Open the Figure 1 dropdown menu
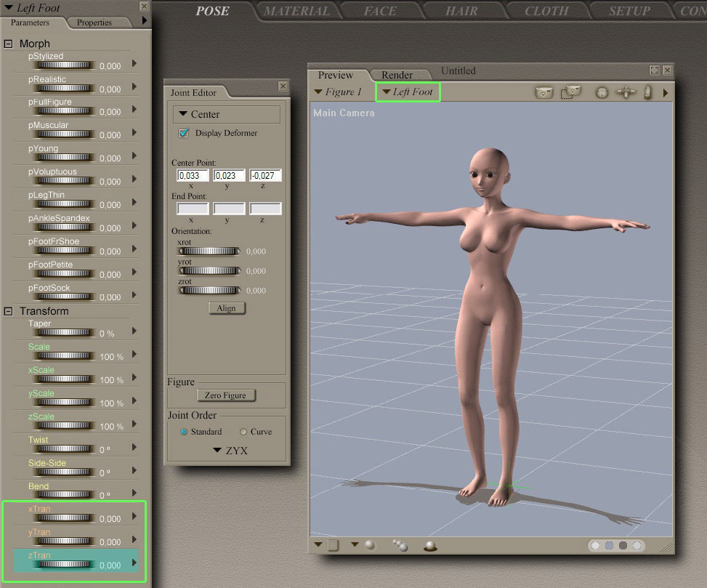Viewport: 707px width, 588px height. click(338, 92)
